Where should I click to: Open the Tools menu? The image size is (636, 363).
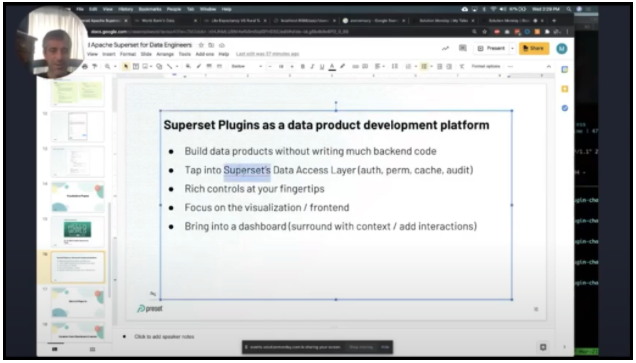(185, 54)
